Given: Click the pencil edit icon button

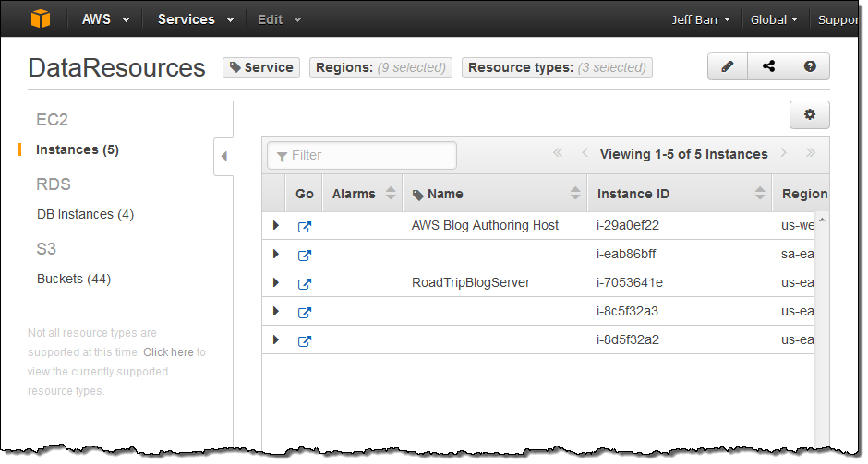Looking at the screenshot, I should click(x=728, y=66).
